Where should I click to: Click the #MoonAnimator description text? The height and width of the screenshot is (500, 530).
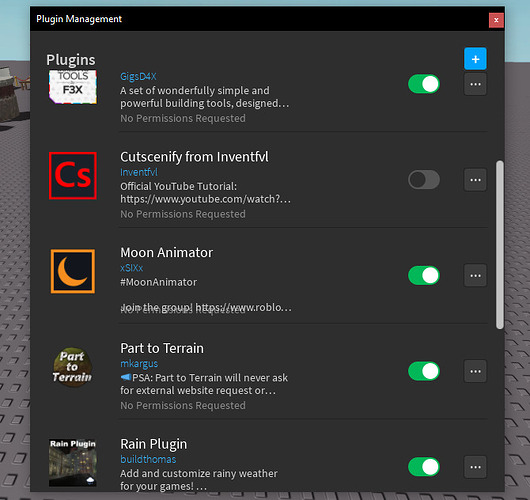click(159, 282)
